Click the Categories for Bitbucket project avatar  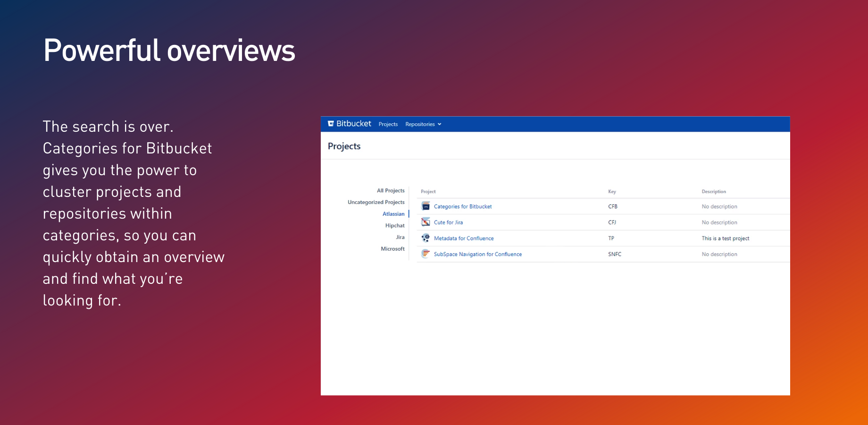click(x=426, y=206)
